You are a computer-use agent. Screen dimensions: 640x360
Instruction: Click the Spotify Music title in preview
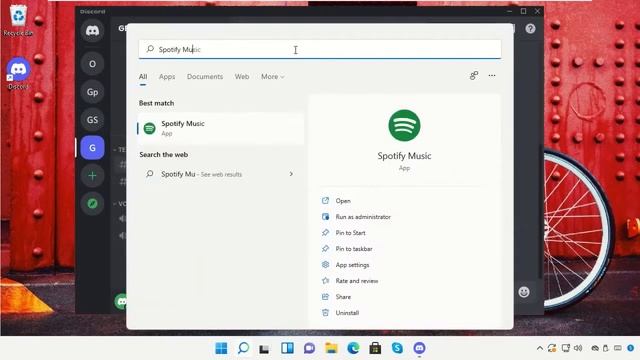(x=404, y=156)
